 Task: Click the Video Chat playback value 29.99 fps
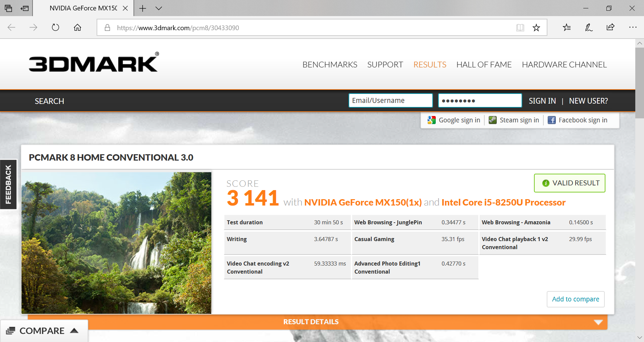(580, 239)
